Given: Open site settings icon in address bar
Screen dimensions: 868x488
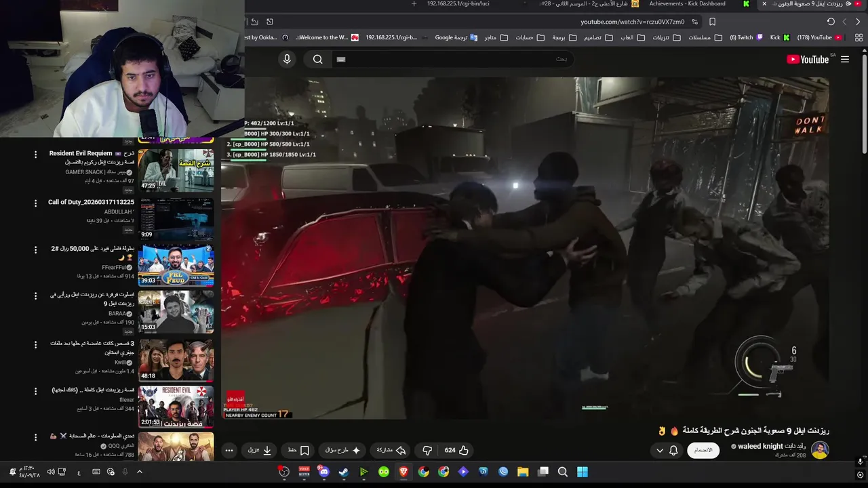Looking at the screenshot, I should pyautogui.click(x=694, y=22).
